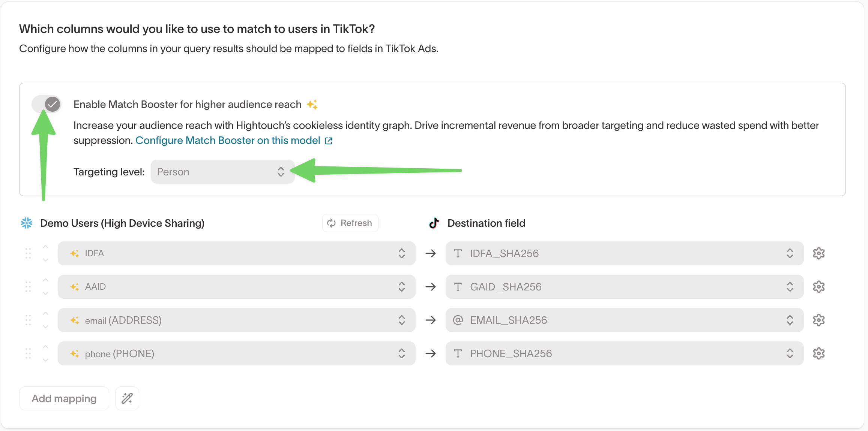The image size is (868, 431).
Task: Click the magic wand suggestion button
Action: pyautogui.click(x=127, y=398)
